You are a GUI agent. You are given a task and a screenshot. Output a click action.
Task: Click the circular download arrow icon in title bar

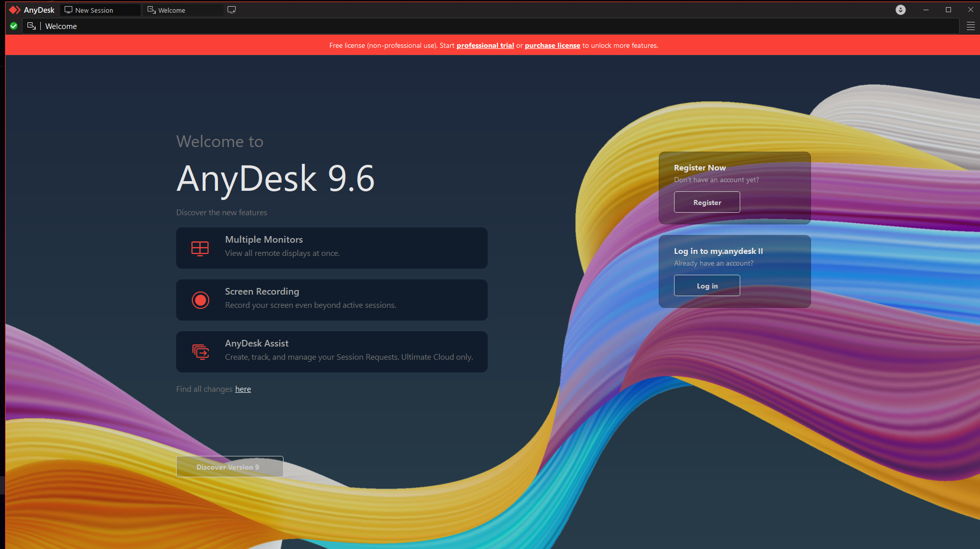pos(901,10)
